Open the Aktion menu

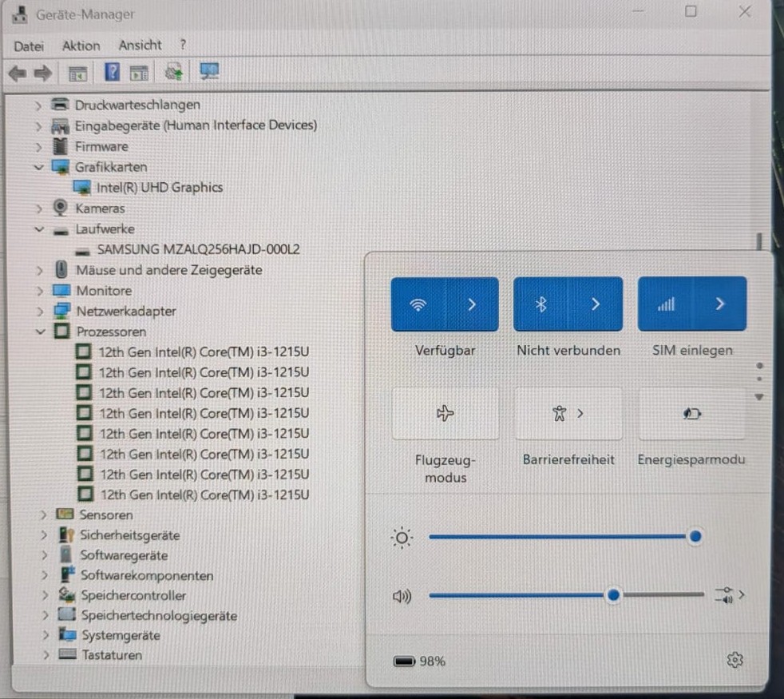coord(81,46)
